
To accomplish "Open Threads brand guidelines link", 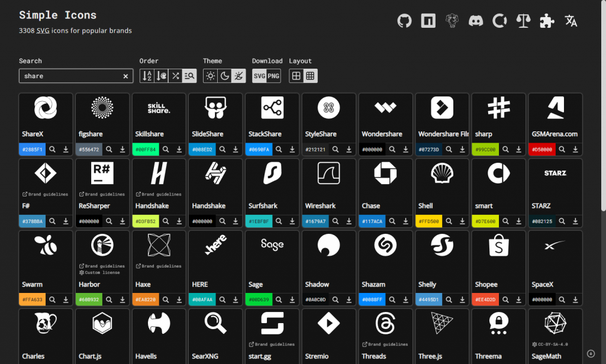I will (x=385, y=344).
